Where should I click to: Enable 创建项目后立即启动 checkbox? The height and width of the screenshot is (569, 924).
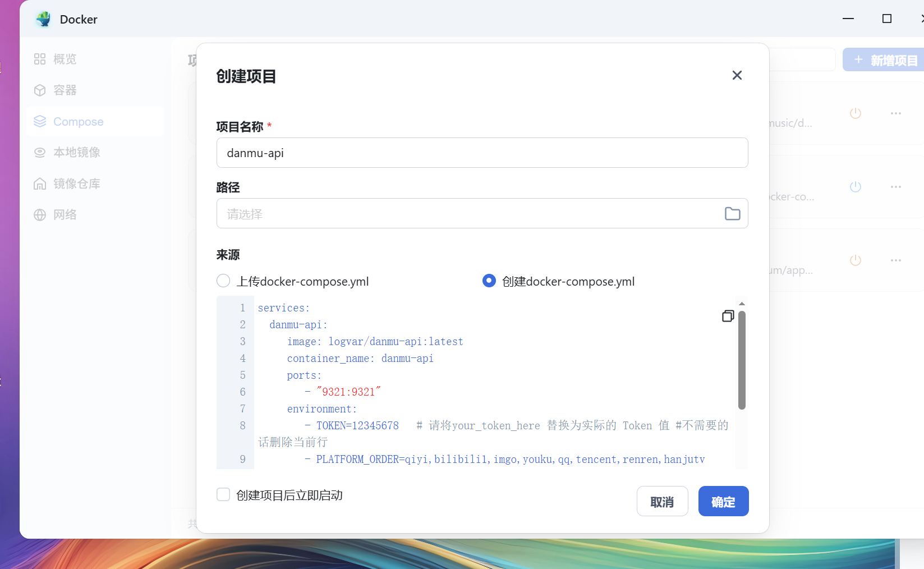tap(223, 494)
